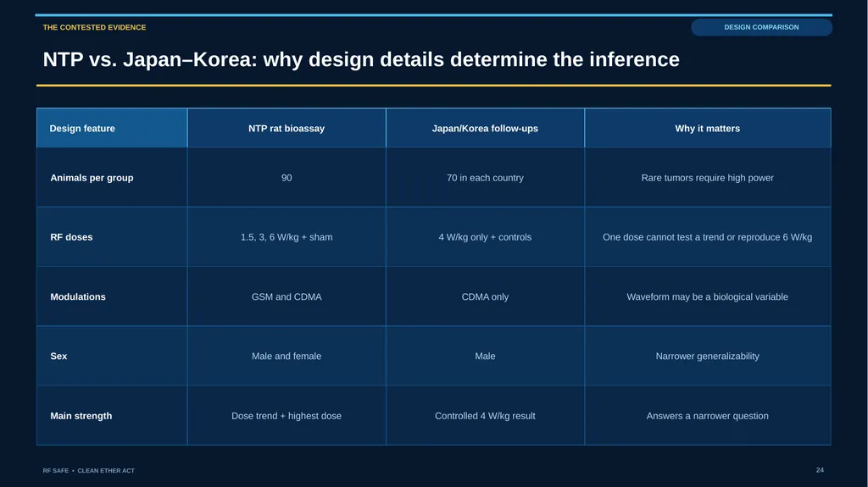
Task: Click the 'Animals per group' row label
Action: pos(112,178)
